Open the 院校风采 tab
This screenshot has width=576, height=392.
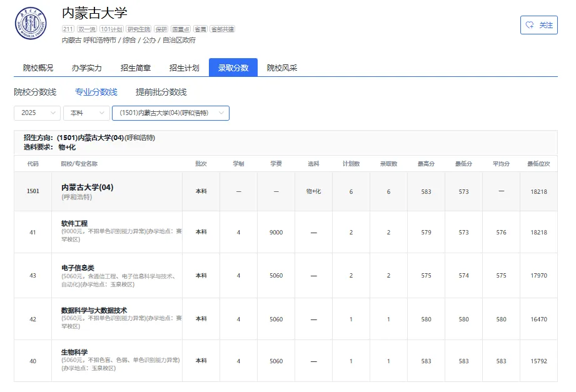point(282,68)
